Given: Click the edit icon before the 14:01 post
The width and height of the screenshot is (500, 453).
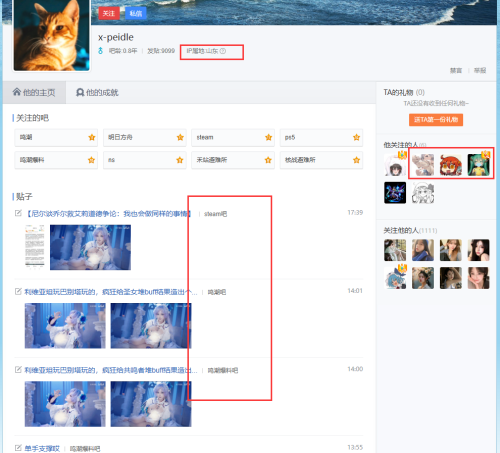Looking at the screenshot, I should tap(18, 291).
